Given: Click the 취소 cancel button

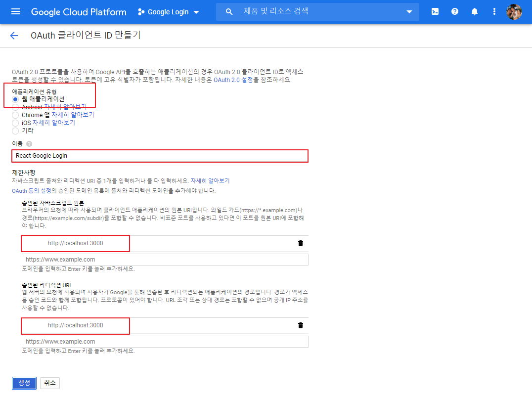Looking at the screenshot, I should tap(50, 383).
